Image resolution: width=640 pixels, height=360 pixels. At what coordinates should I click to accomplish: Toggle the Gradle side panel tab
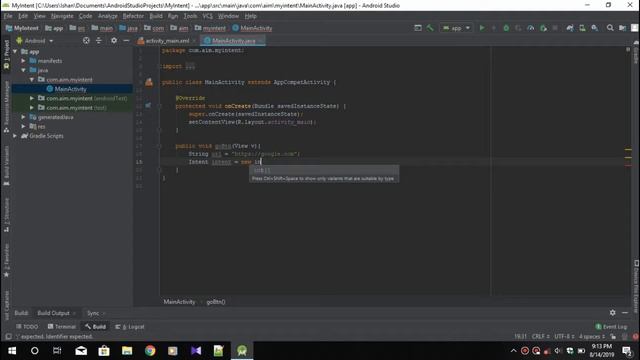point(636,52)
